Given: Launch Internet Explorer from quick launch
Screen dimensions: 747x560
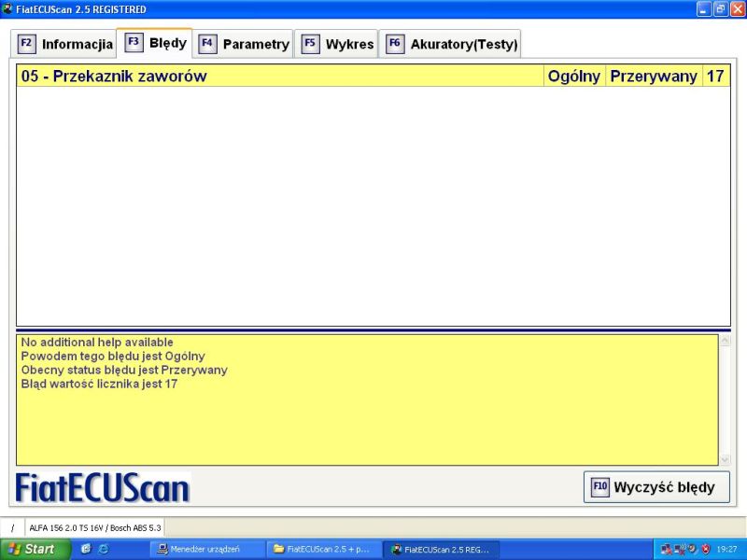Looking at the screenshot, I should pyautogui.click(x=103, y=549).
